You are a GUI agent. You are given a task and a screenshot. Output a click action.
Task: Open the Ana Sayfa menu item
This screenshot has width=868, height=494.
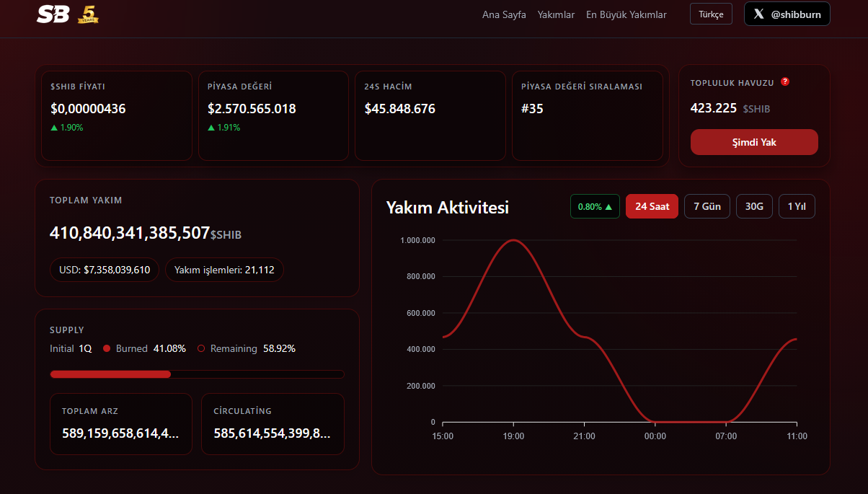(504, 14)
